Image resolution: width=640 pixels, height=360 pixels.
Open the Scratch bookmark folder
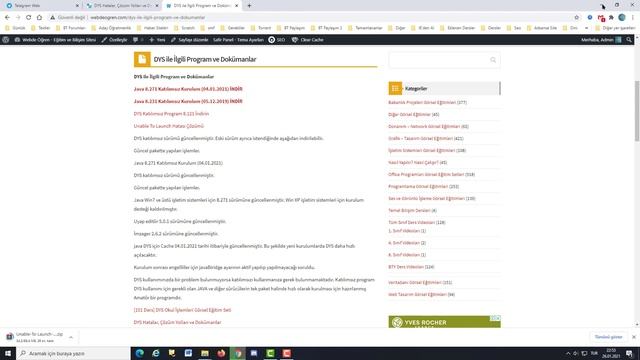[x=184, y=28]
